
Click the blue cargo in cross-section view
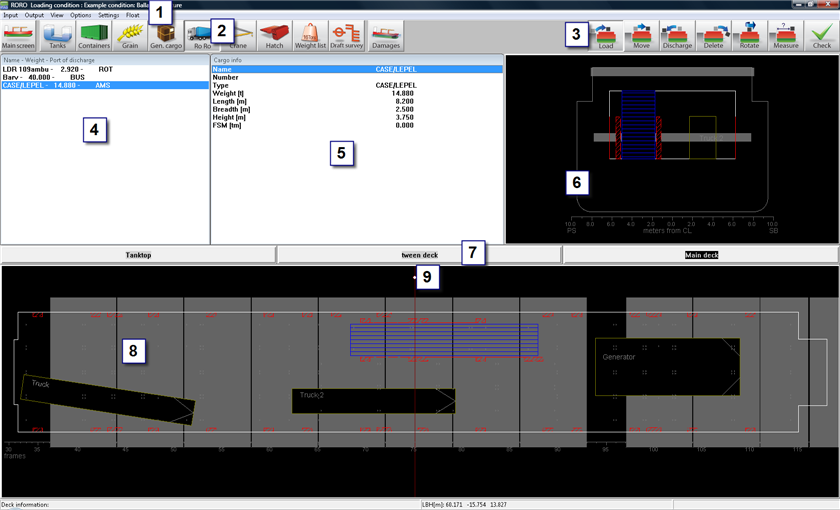click(638, 125)
